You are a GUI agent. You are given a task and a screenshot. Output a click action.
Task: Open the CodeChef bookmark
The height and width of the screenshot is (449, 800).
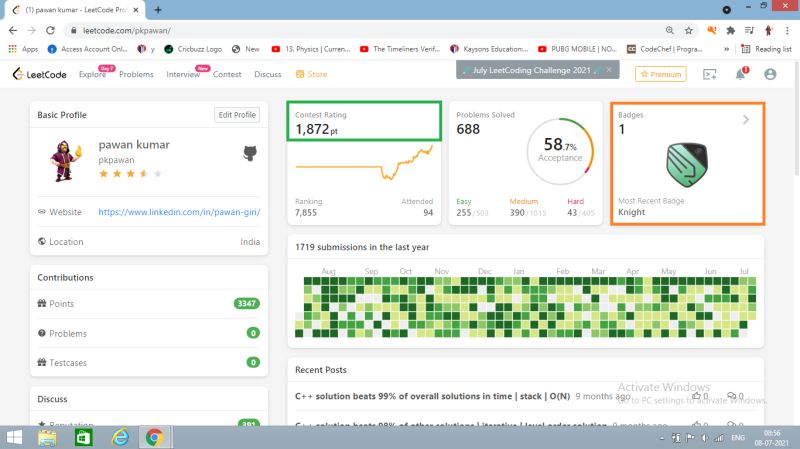(x=664, y=49)
